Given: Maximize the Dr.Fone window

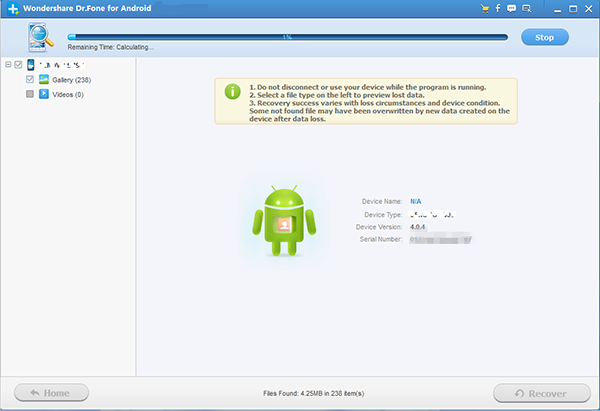Looking at the screenshot, I should 573,8.
